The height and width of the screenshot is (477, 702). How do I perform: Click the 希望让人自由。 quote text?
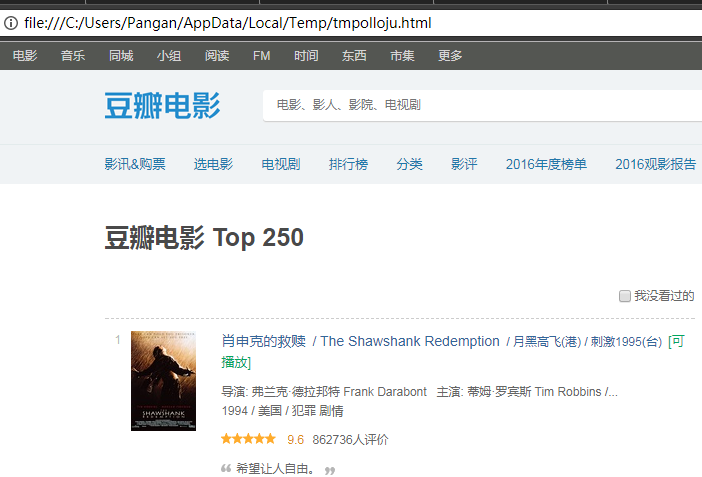275,469
